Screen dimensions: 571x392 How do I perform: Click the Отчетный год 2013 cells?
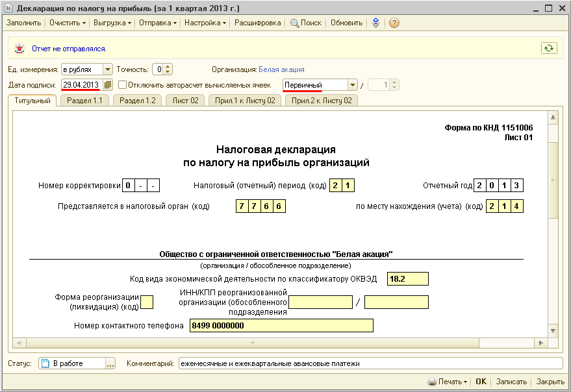pyautogui.click(x=498, y=185)
